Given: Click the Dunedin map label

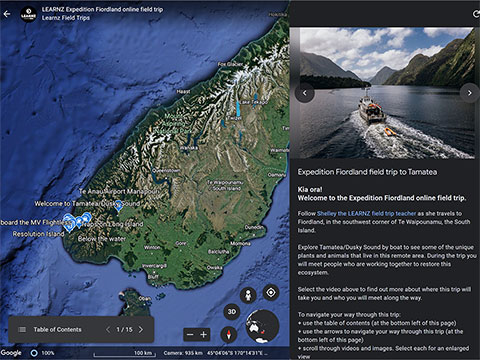Looking at the screenshot, I should (254, 227).
